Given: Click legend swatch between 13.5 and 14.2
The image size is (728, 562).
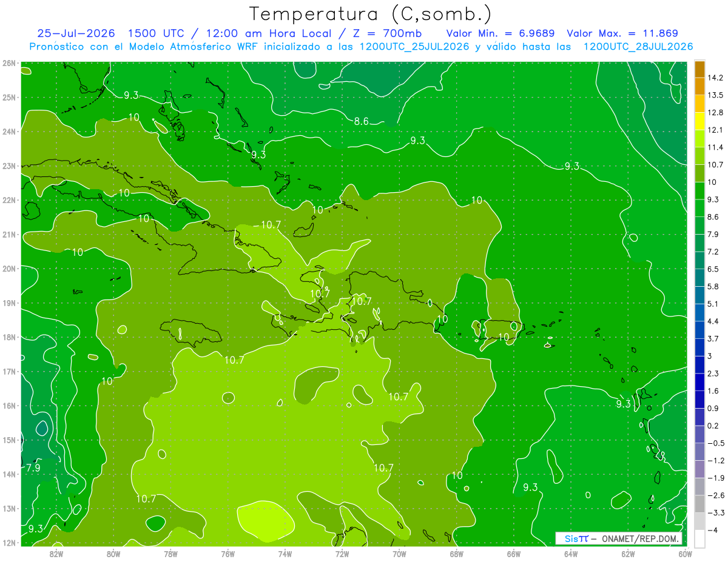Looking at the screenshot, I should (699, 86).
